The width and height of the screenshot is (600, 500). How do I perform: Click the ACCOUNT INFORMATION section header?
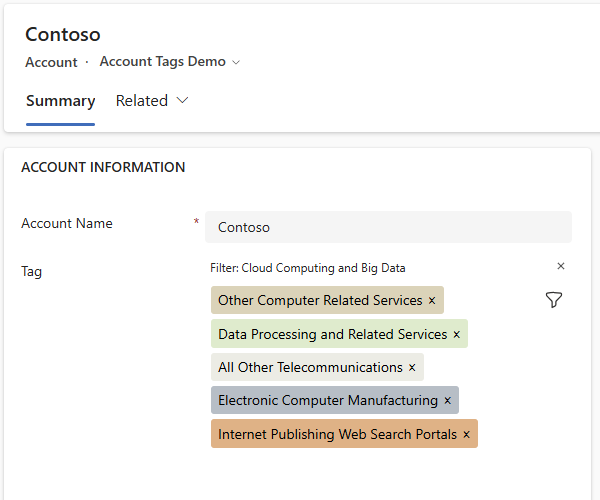pos(103,168)
